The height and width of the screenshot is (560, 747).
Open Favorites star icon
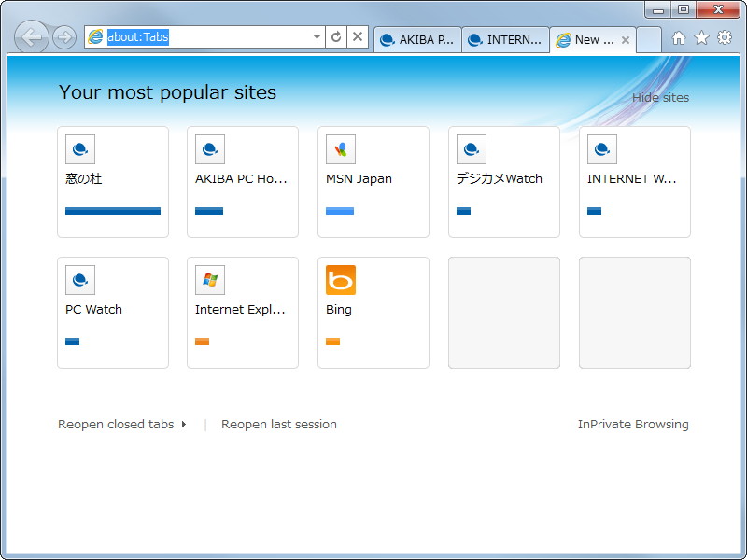[701, 37]
